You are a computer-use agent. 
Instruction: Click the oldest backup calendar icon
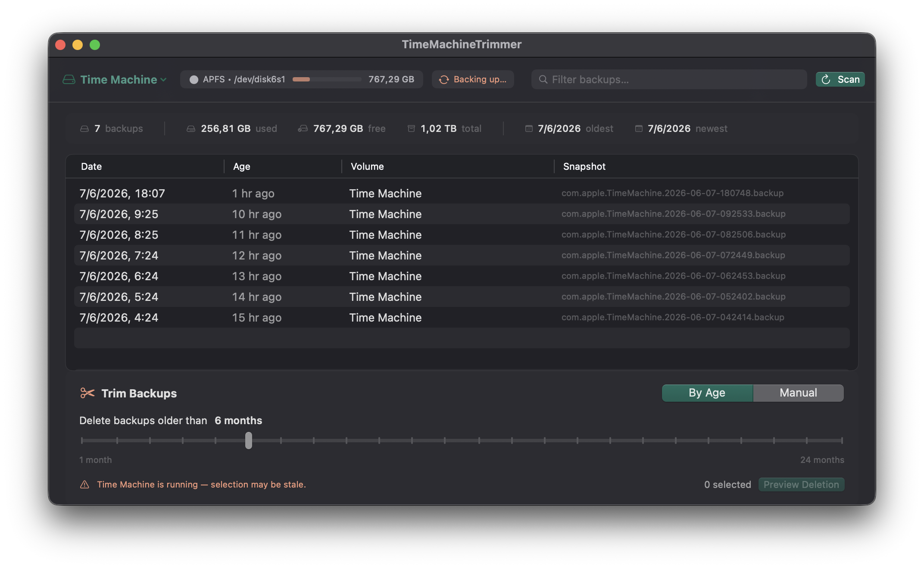[x=529, y=128]
